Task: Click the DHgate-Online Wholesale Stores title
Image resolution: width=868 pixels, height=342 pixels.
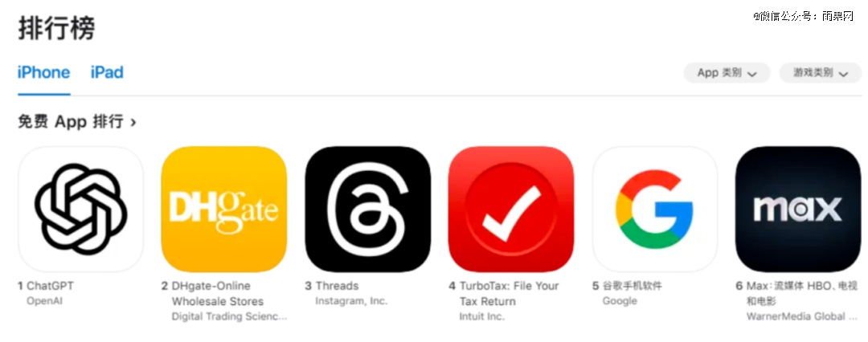Action: (218, 294)
